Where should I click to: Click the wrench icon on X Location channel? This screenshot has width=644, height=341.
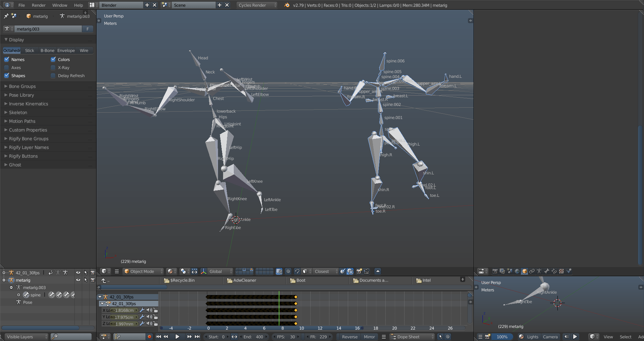142,310
